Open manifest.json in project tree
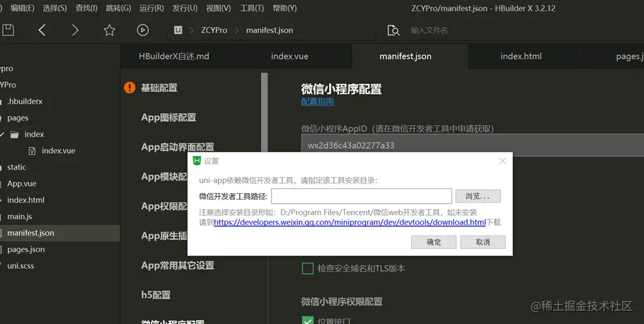This screenshot has width=644, height=324. (30, 233)
